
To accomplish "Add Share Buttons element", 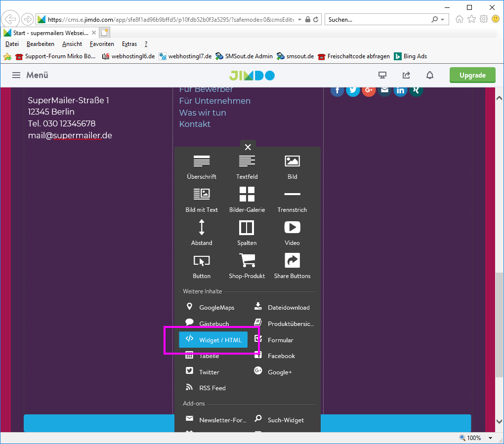I will coord(292,266).
